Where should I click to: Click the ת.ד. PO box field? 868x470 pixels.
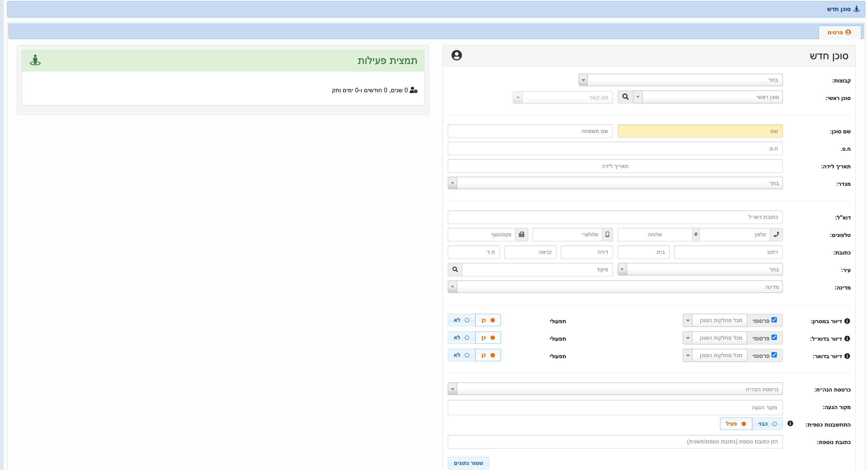474,252
